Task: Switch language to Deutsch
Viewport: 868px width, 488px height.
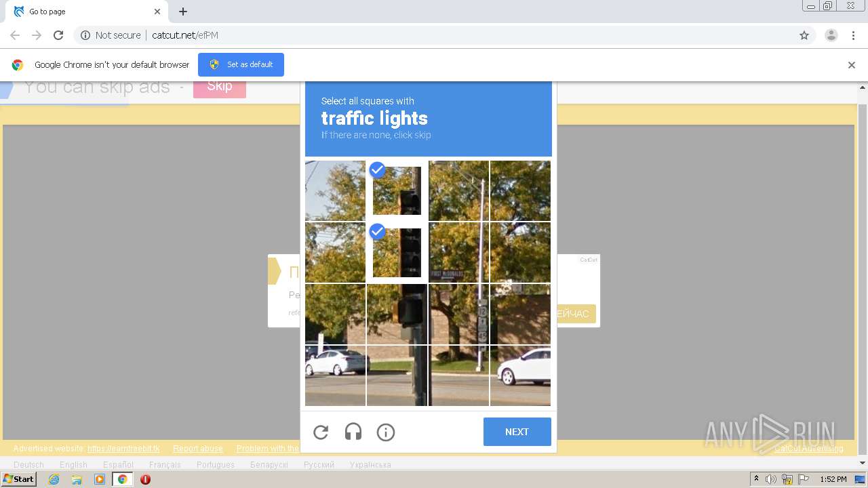Action: (x=28, y=465)
